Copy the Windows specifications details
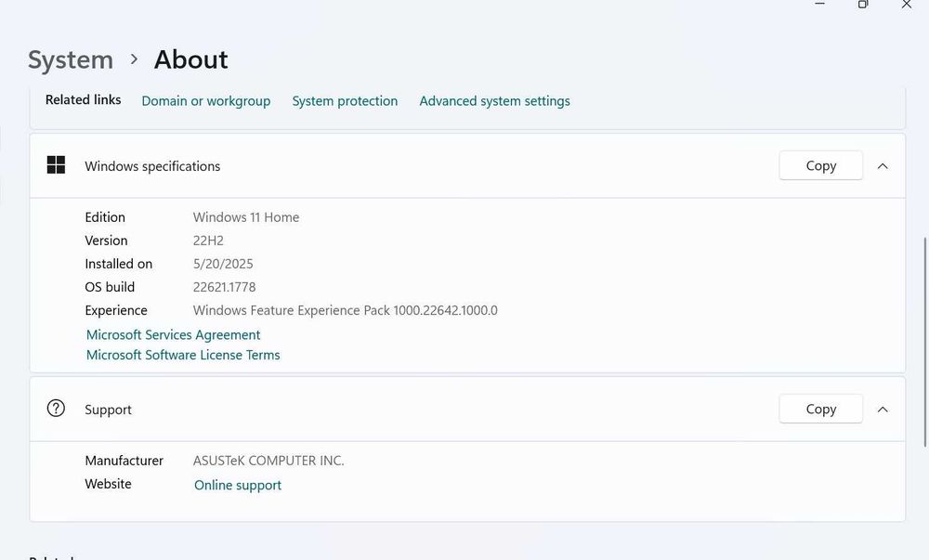 tap(820, 165)
